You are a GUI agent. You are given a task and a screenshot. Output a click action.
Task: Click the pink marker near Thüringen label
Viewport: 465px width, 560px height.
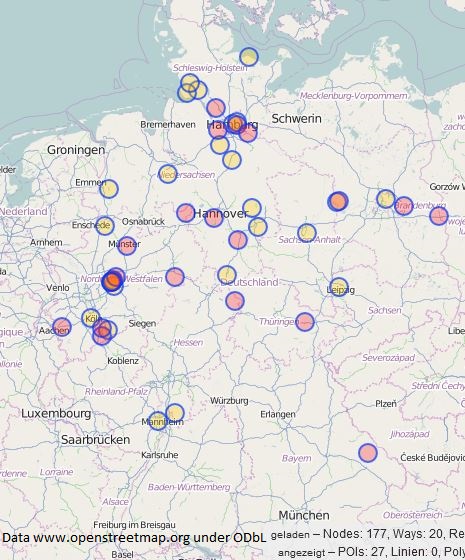click(305, 322)
